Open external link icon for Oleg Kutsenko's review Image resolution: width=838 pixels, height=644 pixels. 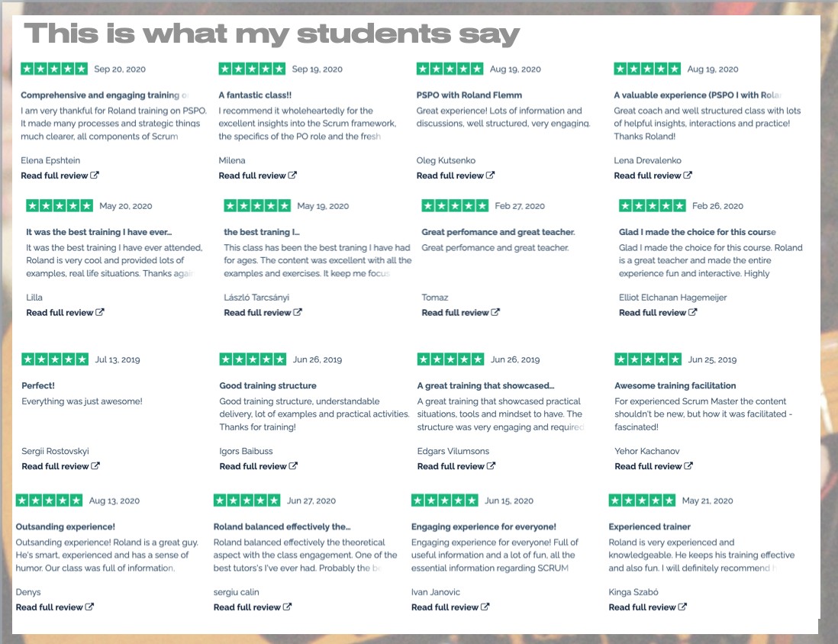pyautogui.click(x=490, y=175)
